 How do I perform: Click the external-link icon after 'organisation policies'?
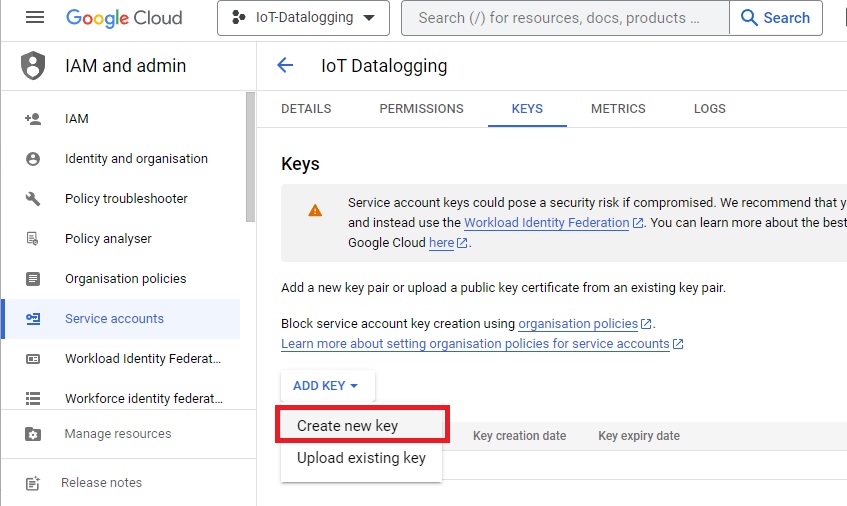pyautogui.click(x=646, y=324)
